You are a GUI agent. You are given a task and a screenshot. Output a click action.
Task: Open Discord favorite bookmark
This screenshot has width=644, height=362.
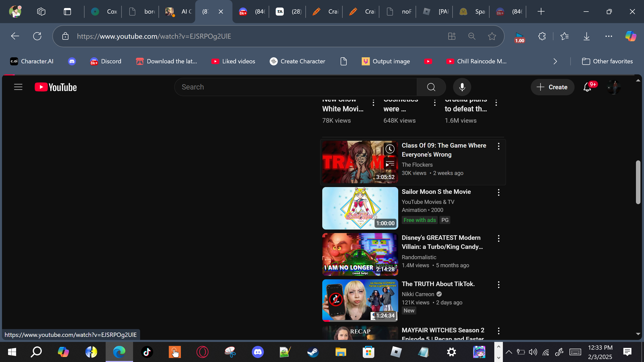[106, 61]
